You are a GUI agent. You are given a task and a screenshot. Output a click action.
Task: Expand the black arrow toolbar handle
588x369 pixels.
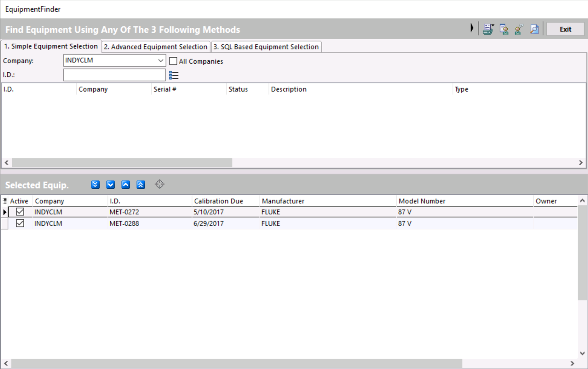coord(471,28)
